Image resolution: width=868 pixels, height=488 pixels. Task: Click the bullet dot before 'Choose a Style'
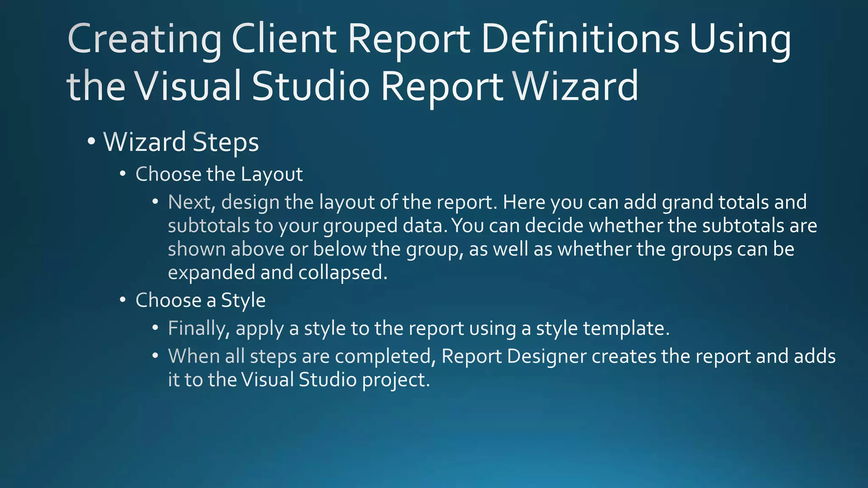[x=122, y=300]
